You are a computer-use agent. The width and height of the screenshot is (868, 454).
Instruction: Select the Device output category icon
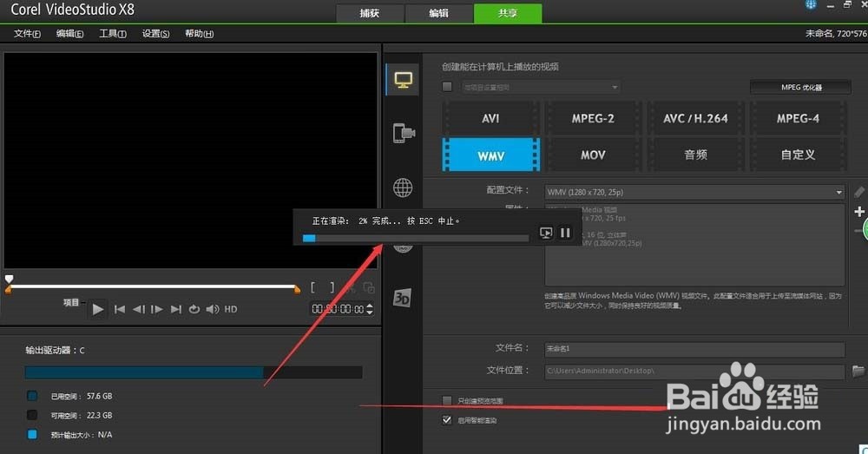404,134
